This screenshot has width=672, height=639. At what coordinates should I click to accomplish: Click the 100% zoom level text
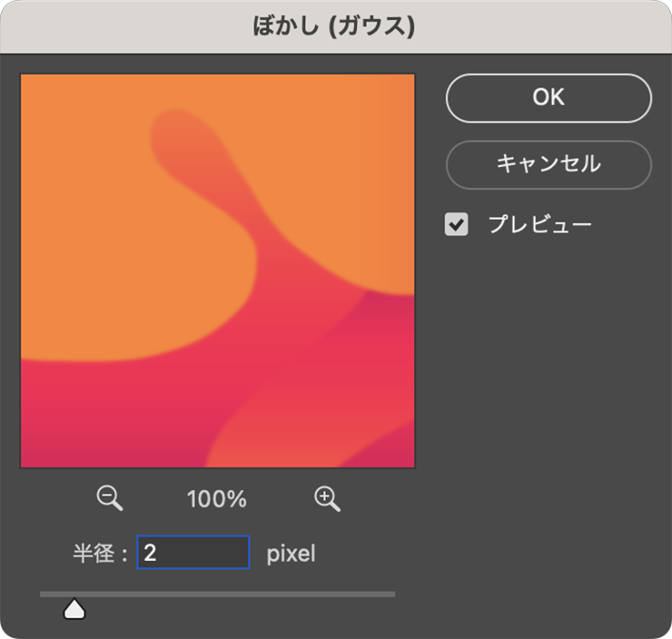tap(217, 499)
